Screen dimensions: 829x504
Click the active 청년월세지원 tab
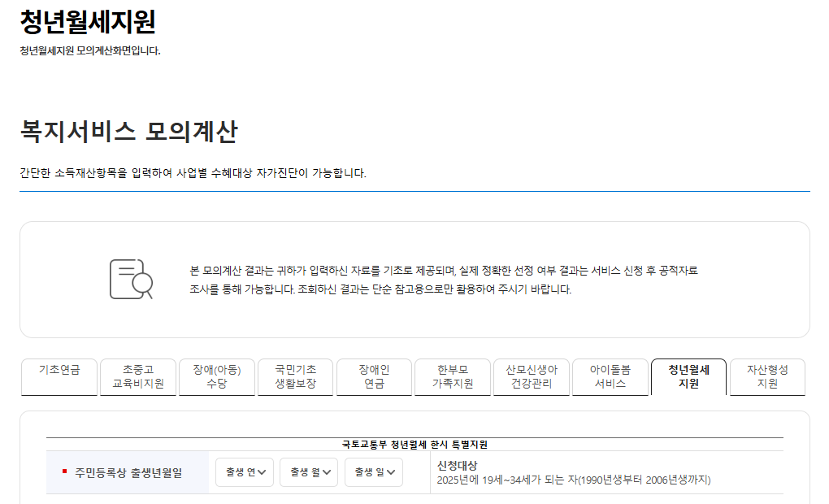[689, 376]
